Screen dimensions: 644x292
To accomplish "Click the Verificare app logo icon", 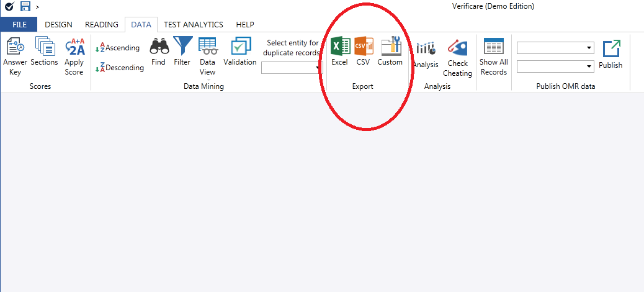I will (10, 6).
